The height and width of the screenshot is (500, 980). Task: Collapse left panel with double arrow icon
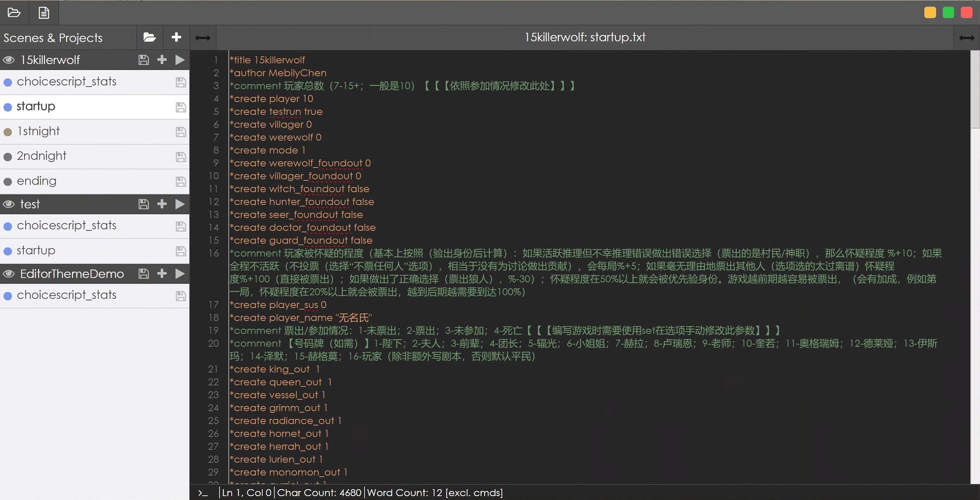coord(203,38)
